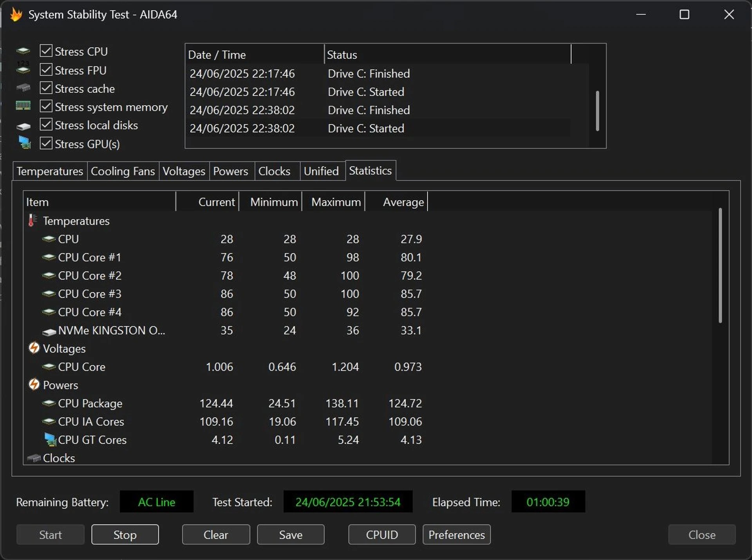The width and height of the screenshot is (752, 560).
Task: Open the Unified tab
Action: click(321, 171)
